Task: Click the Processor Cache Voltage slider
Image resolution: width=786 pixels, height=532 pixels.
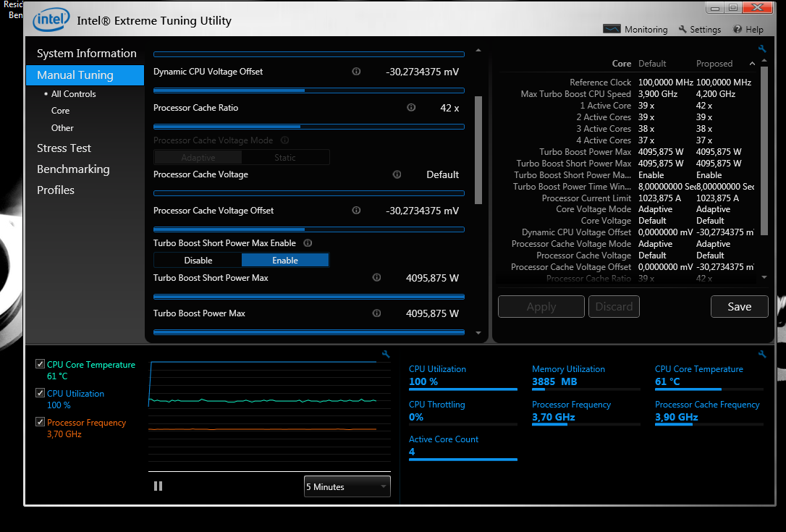Action: point(309,193)
